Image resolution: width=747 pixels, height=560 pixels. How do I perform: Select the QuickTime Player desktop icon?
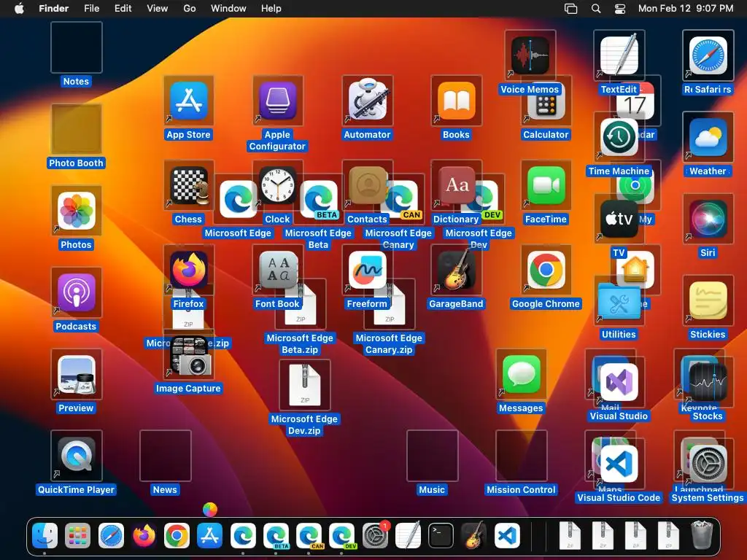point(76,456)
